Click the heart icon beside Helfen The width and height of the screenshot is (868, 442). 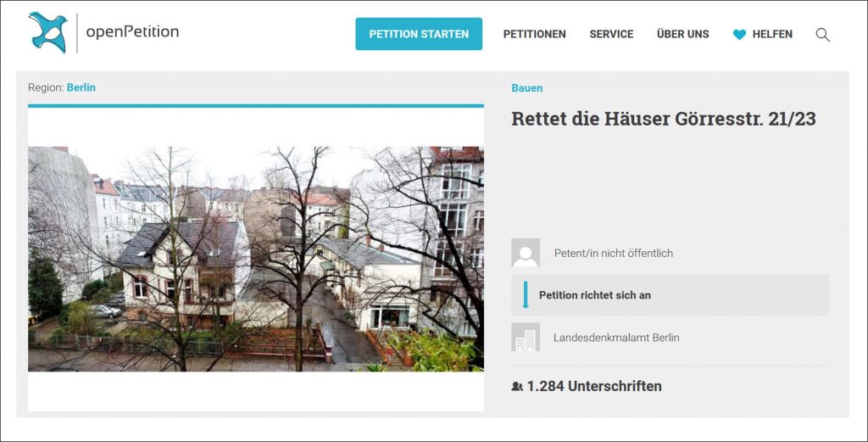coord(739,35)
